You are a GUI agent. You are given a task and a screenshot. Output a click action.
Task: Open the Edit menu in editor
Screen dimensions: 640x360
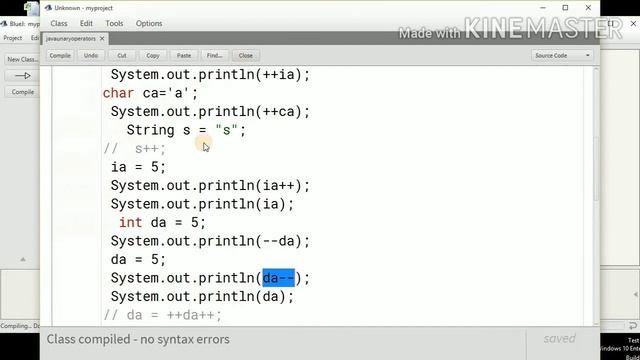tap(86, 24)
